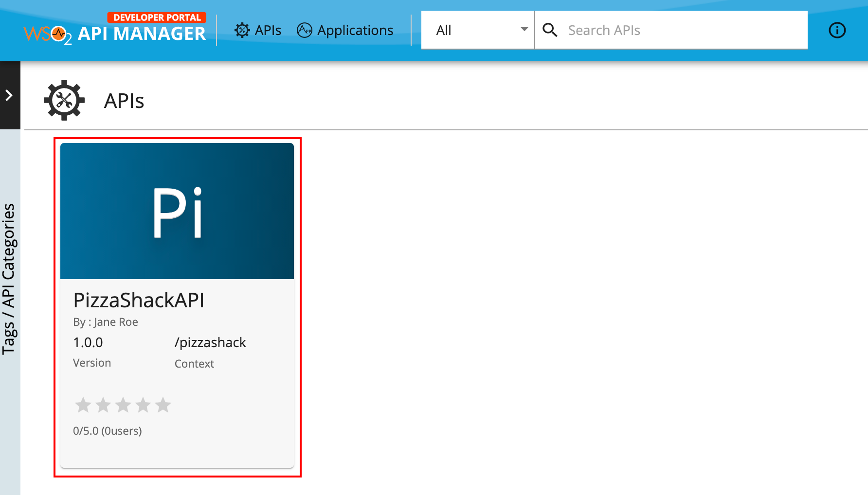Rate PizzaShackAPI with the first star

(x=83, y=405)
